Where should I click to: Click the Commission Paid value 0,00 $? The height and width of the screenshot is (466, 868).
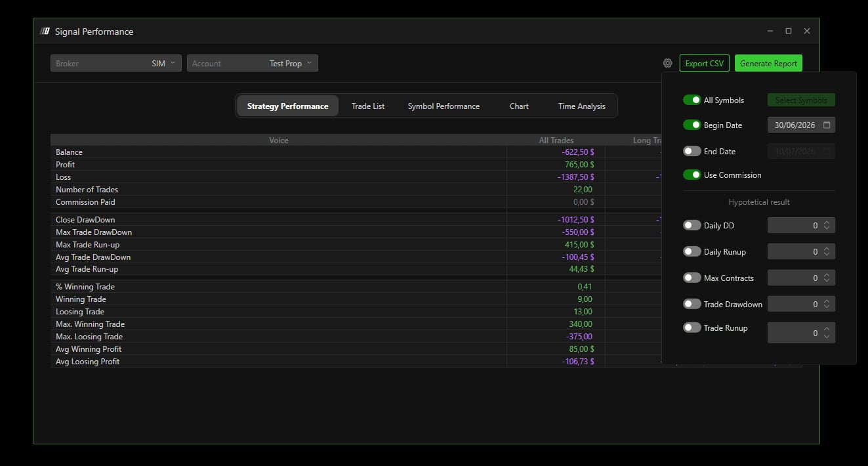point(583,202)
